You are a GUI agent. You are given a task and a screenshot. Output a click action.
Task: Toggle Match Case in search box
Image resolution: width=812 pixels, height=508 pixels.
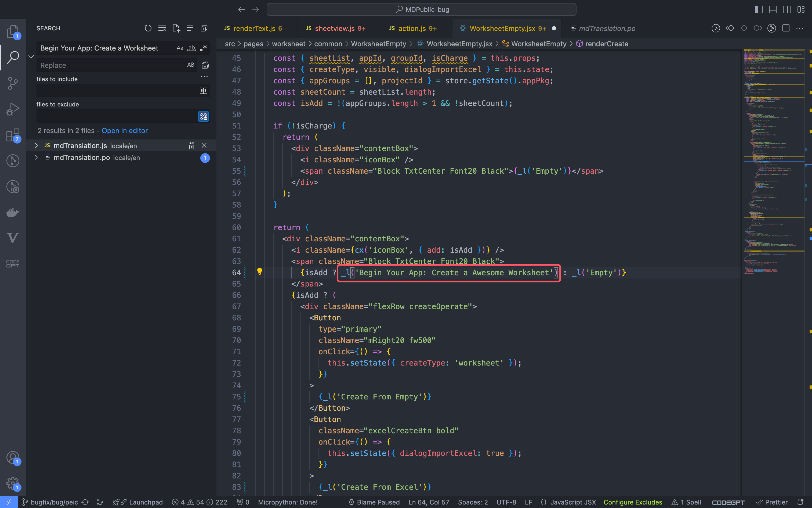(x=180, y=48)
